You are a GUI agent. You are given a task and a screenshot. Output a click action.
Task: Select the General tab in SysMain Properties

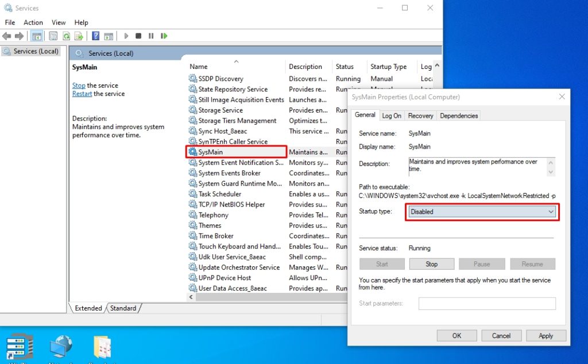coord(365,115)
